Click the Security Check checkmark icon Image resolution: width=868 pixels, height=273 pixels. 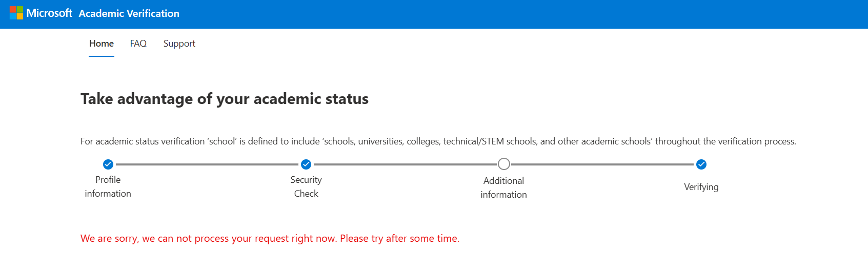coord(306,164)
